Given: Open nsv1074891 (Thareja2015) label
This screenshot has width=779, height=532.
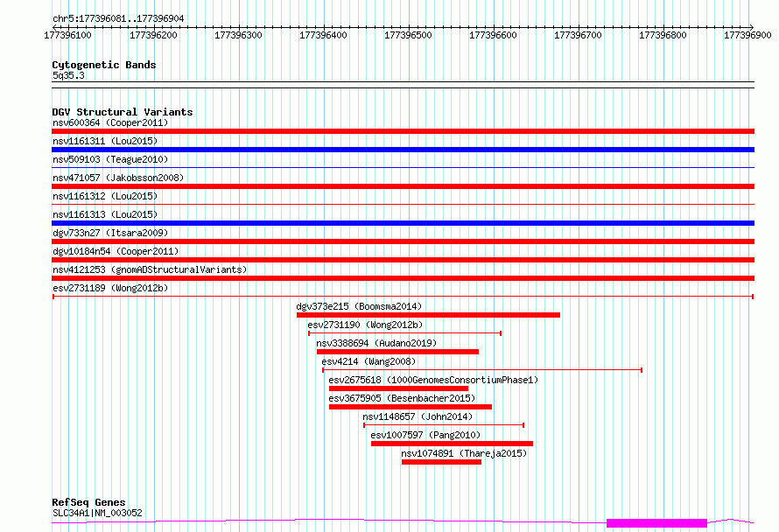Looking at the screenshot, I should 464,453.
